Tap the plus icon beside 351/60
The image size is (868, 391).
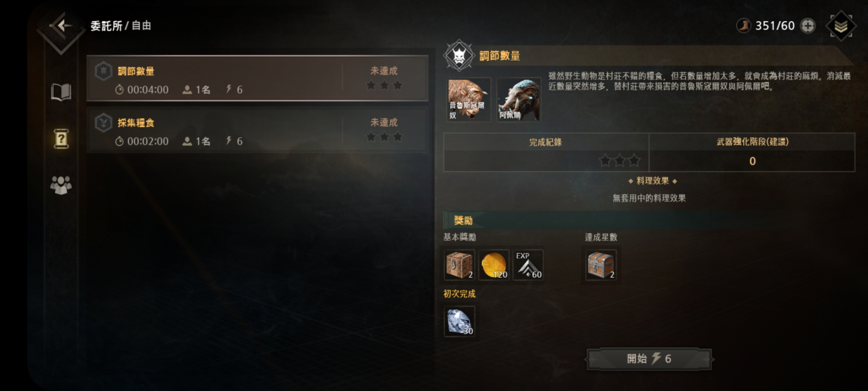(808, 26)
